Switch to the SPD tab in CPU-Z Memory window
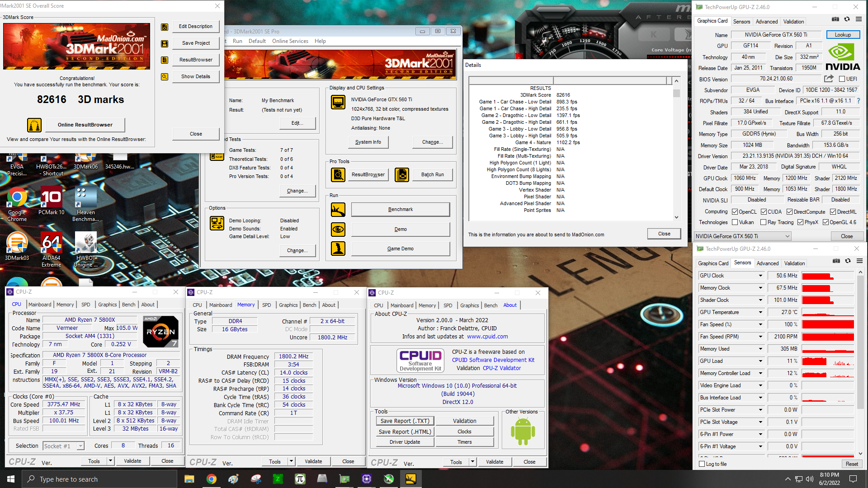The width and height of the screenshot is (868, 488). click(267, 305)
